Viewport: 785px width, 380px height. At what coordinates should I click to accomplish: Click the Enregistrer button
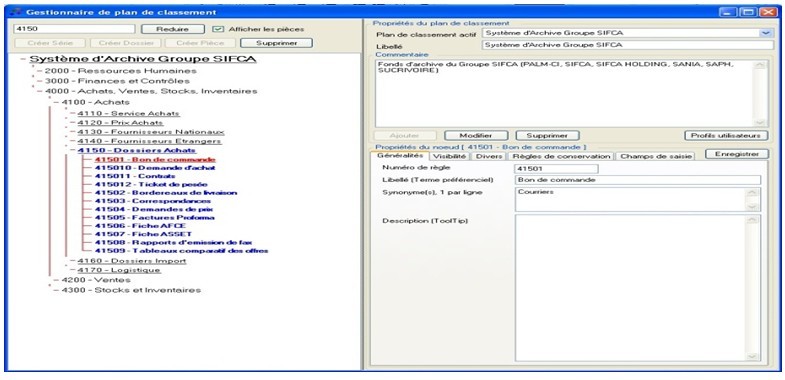click(x=736, y=154)
